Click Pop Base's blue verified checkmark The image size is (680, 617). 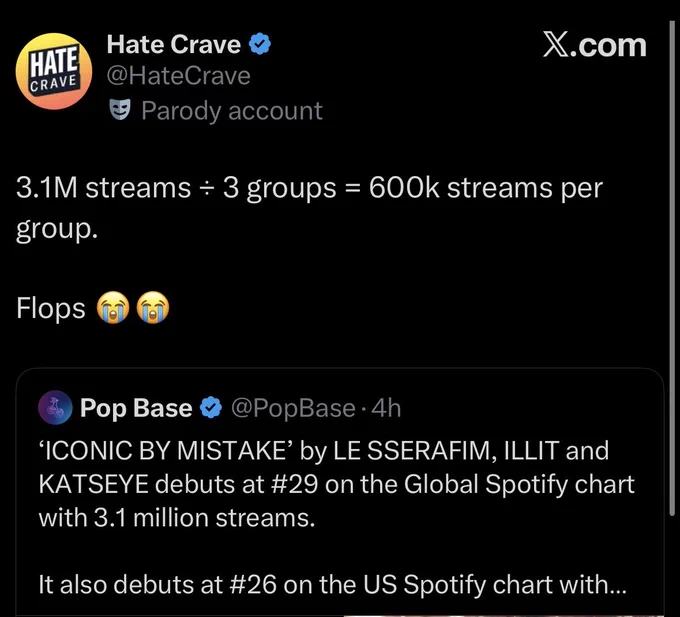pyautogui.click(x=211, y=408)
